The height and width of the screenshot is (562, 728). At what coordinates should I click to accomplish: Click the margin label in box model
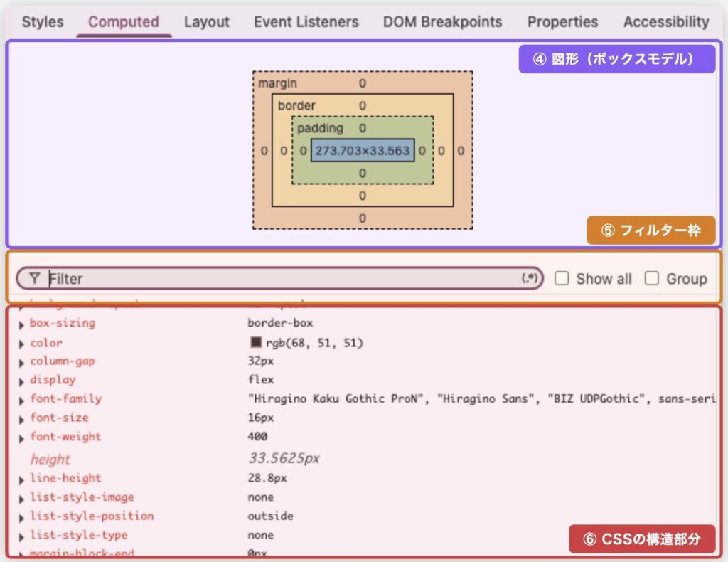click(277, 83)
